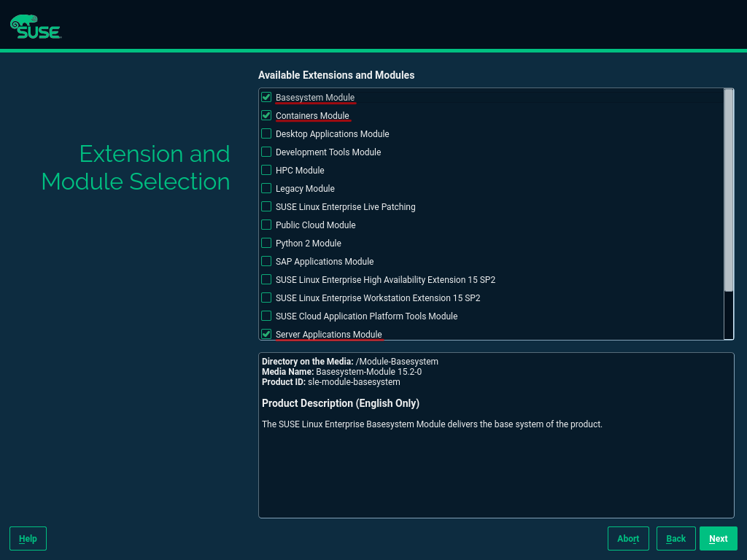Enable the Legacy Module
747x560 pixels.
click(266, 187)
